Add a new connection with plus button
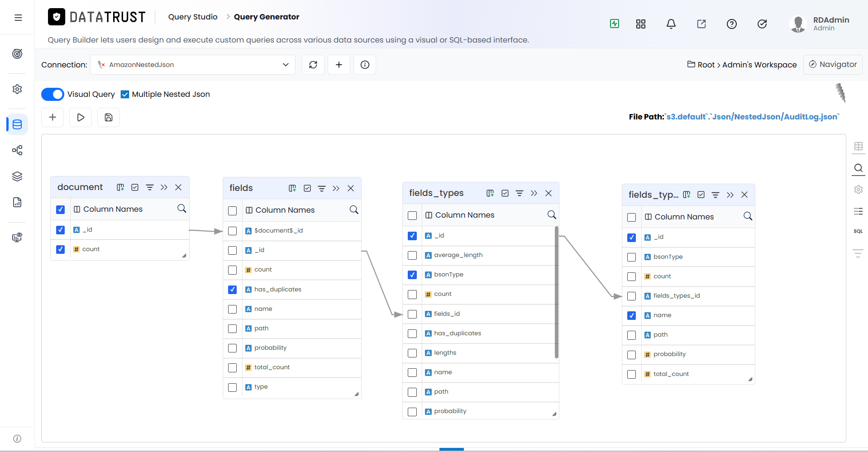Viewport: 868px width, 452px height. coord(339,65)
